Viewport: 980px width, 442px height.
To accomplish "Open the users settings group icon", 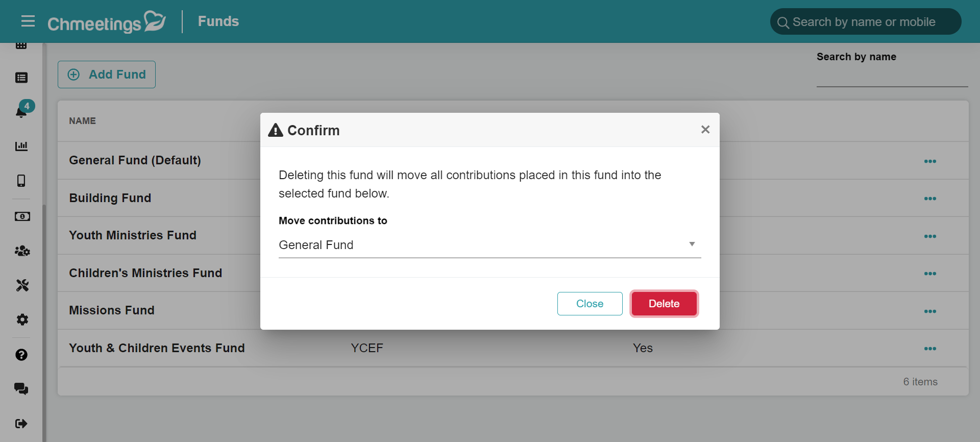I will click(x=22, y=251).
